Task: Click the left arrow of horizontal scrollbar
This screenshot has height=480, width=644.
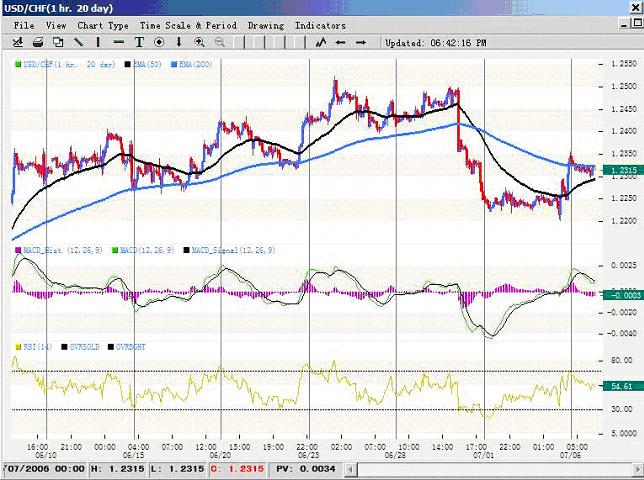Action: tap(350, 469)
